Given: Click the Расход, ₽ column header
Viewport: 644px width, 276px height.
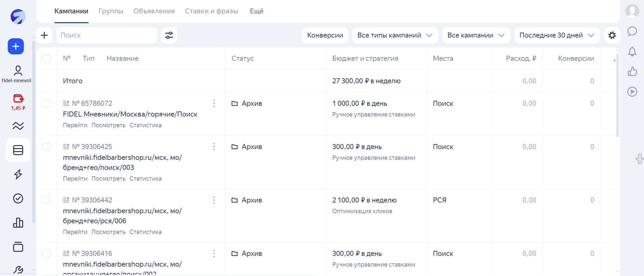Looking at the screenshot, I should click(521, 58).
